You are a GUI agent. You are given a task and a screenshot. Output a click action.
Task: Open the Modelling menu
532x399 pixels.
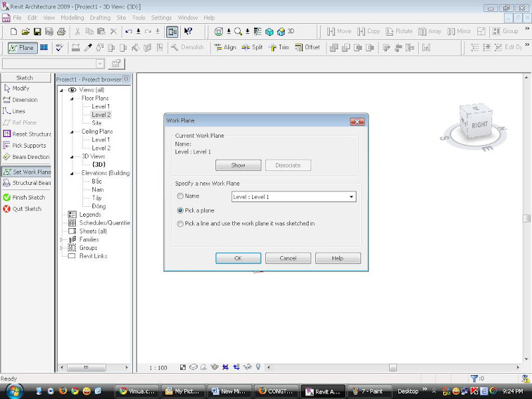pyautogui.click(x=72, y=18)
